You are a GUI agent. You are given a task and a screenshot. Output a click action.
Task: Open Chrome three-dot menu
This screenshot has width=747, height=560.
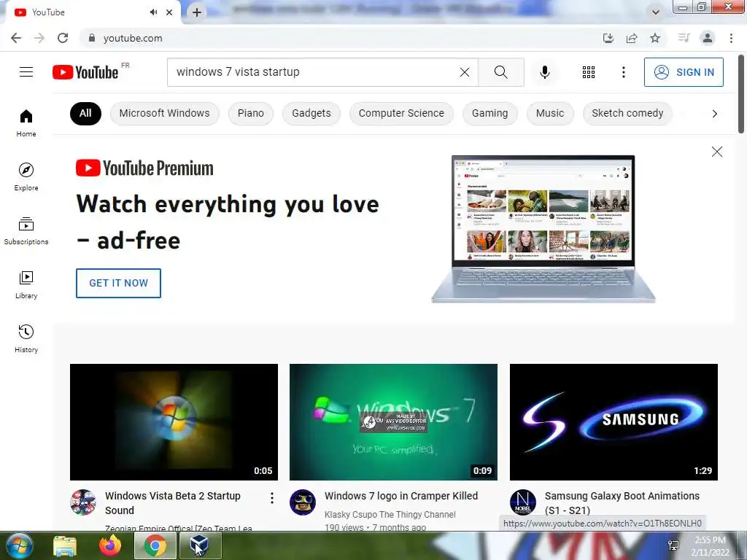tap(731, 38)
